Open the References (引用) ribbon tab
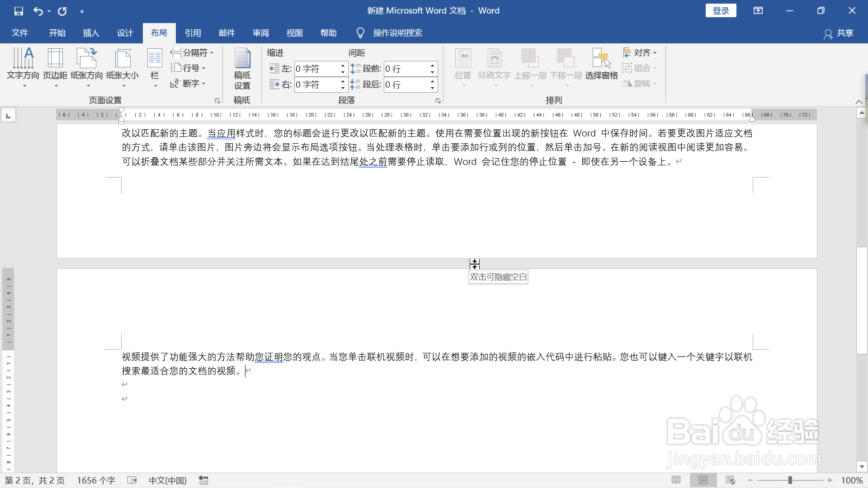The height and width of the screenshot is (488, 868). tap(193, 33)
